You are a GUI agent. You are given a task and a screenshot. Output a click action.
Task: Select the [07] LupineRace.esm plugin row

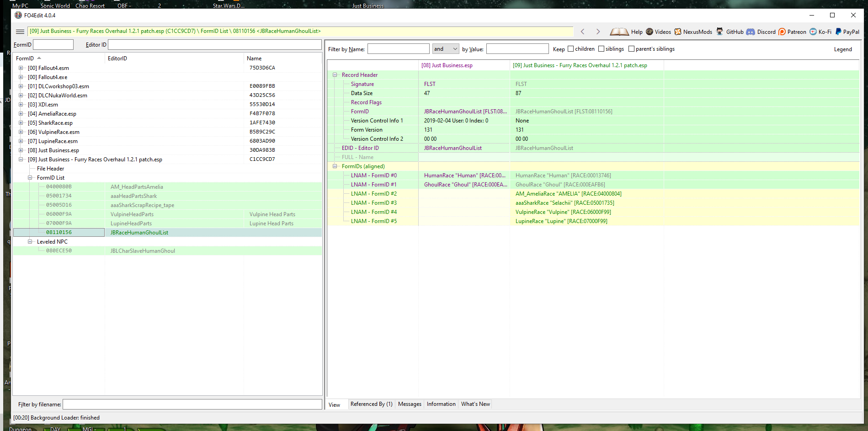pos(167,141)
